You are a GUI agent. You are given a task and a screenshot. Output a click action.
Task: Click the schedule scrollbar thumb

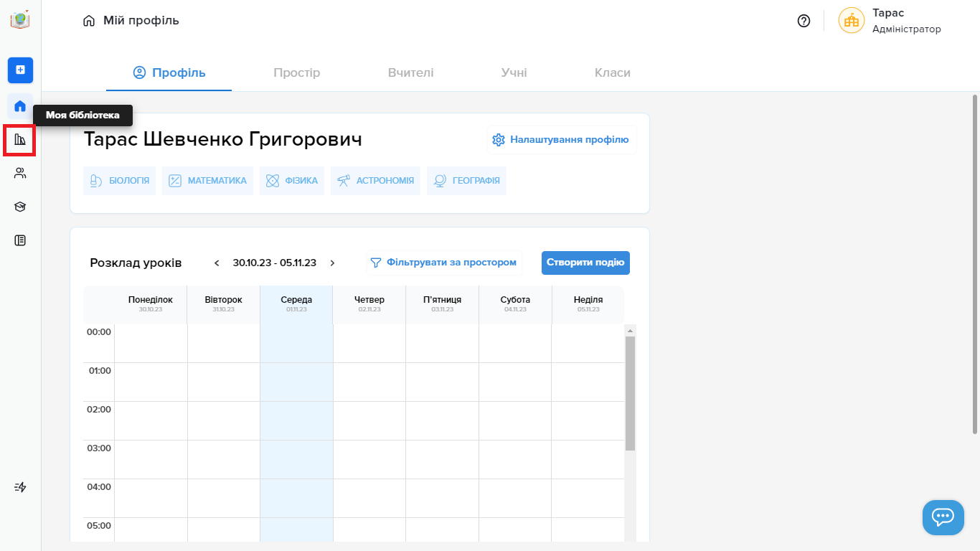pos(630,393)
